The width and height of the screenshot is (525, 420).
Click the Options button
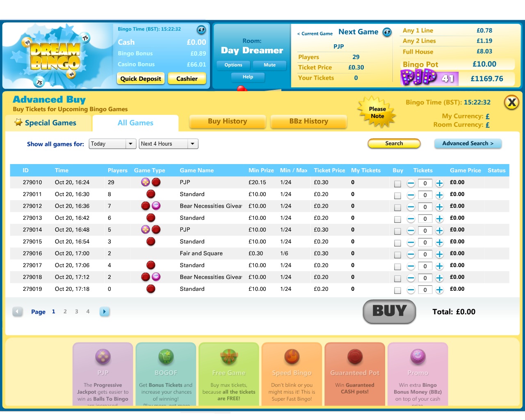click(233, 65)
